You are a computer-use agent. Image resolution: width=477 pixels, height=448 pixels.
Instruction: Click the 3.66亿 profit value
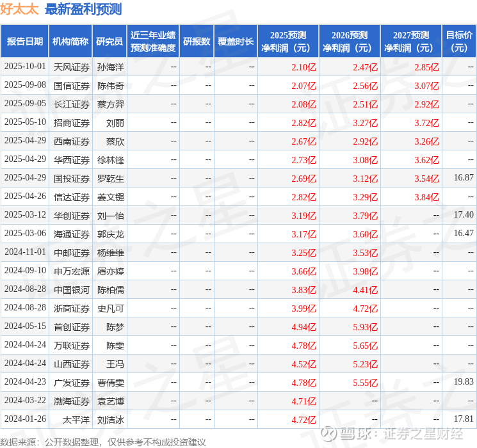pos(304,271)
